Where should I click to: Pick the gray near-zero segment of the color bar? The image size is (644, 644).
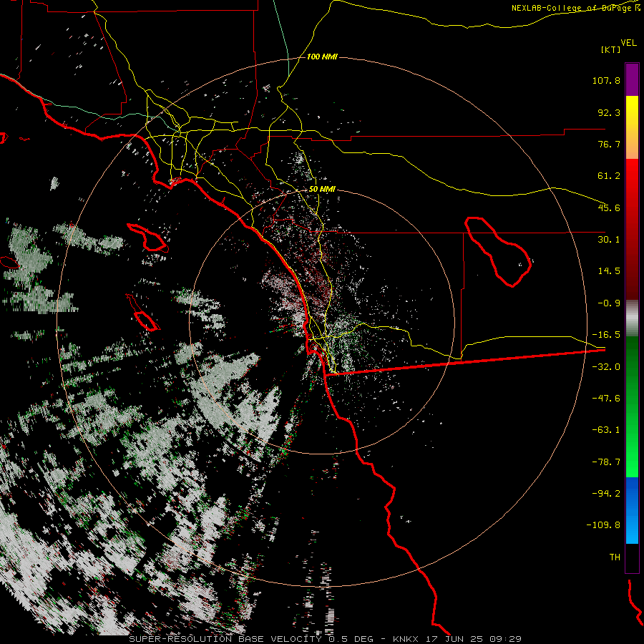[x=632, y=318]
